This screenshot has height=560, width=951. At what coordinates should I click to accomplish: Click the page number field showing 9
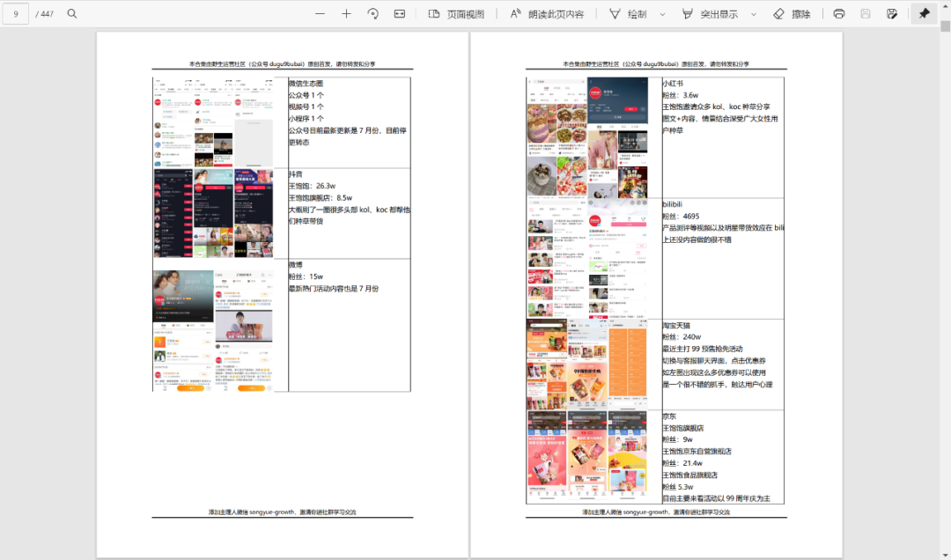click(x=16, y=13)
